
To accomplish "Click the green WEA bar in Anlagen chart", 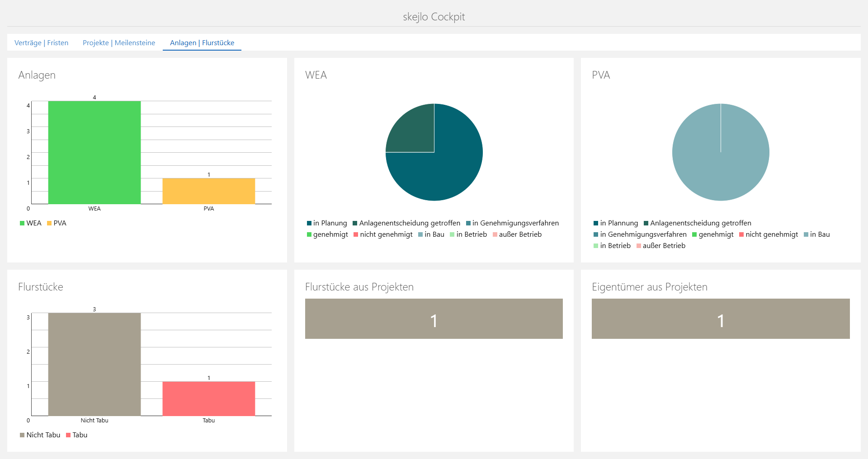I will 94,152.
